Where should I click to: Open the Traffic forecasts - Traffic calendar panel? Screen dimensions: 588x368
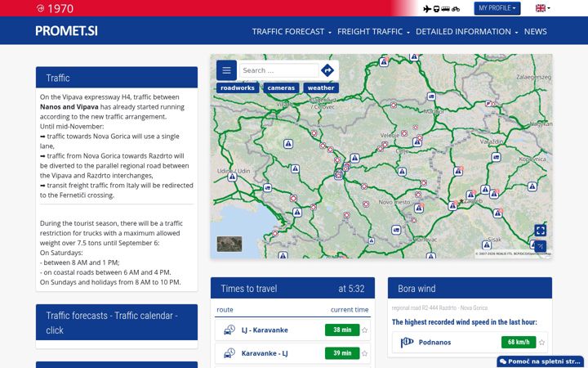click(x=117, y=322)
